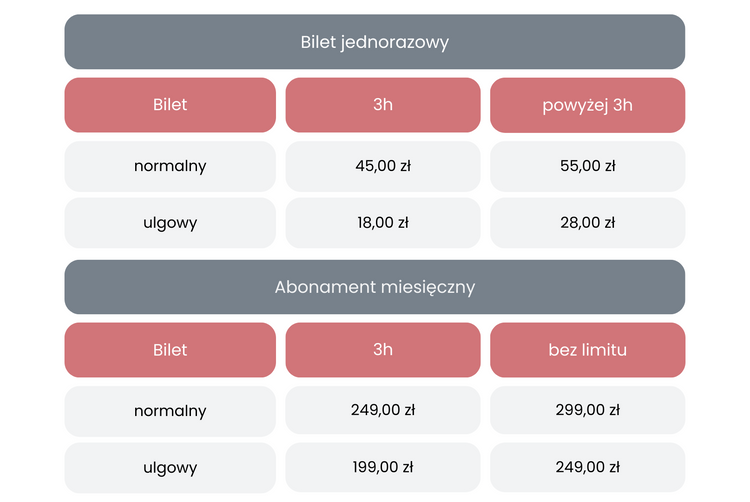Select the bez limitu column header

click(x=587, y=350)
